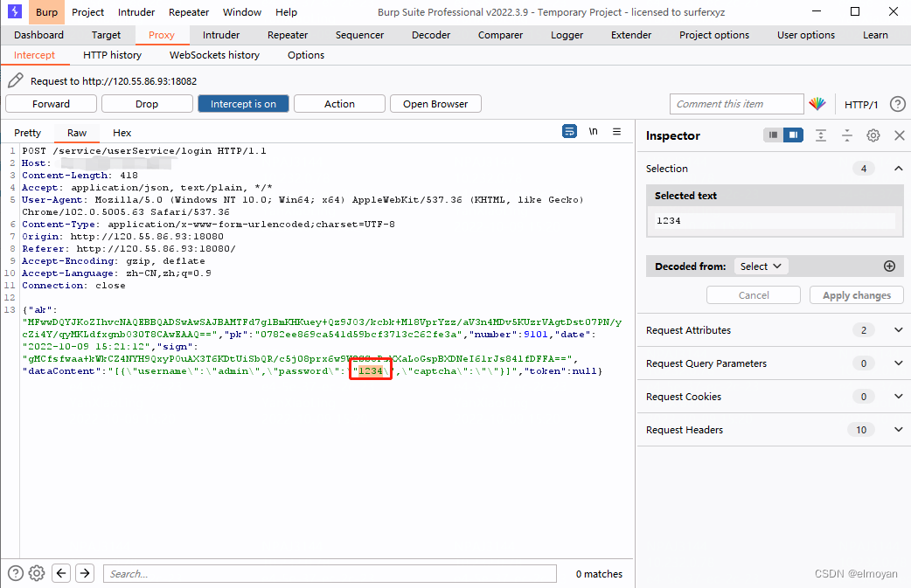Expand the Request Cookies section

click(x=897, y=396)
